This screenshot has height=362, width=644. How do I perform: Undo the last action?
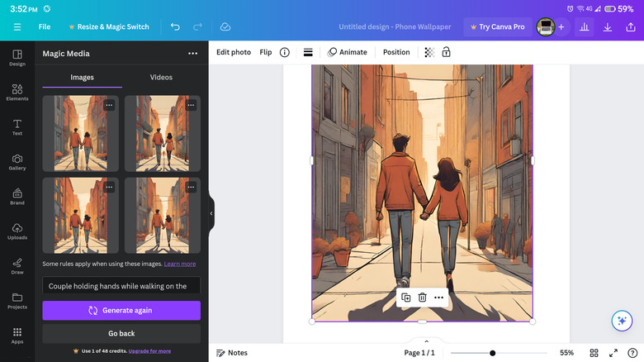[x=175, y=26]
